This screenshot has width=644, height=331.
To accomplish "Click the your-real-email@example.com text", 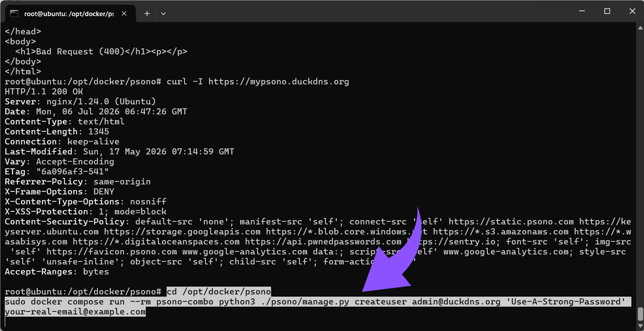I will (75, 312).
